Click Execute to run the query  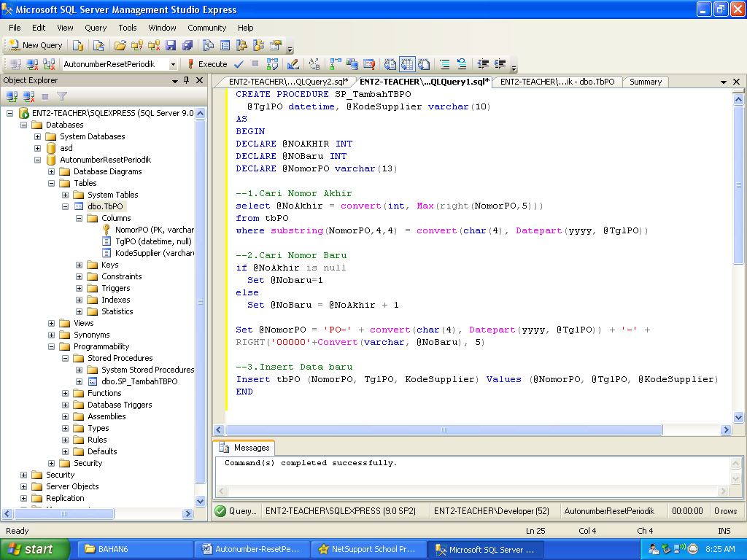click(x=207, y=64)
